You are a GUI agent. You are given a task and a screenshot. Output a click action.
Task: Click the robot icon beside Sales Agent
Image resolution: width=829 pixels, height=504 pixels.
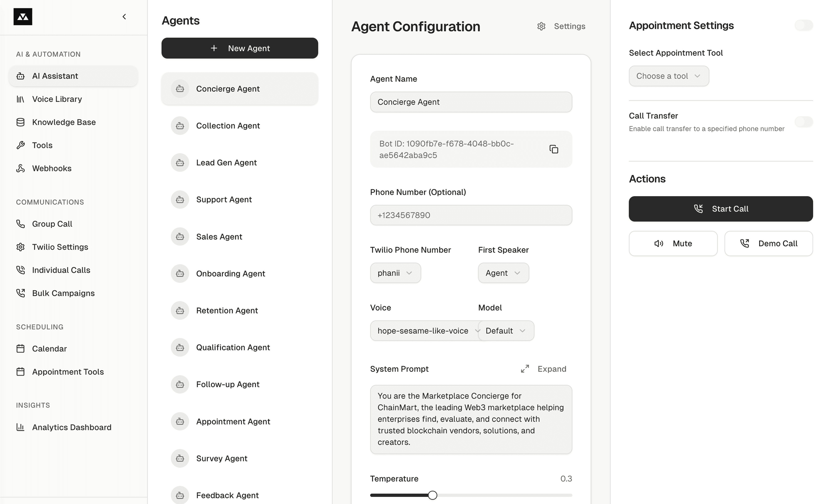pos(180,237)
